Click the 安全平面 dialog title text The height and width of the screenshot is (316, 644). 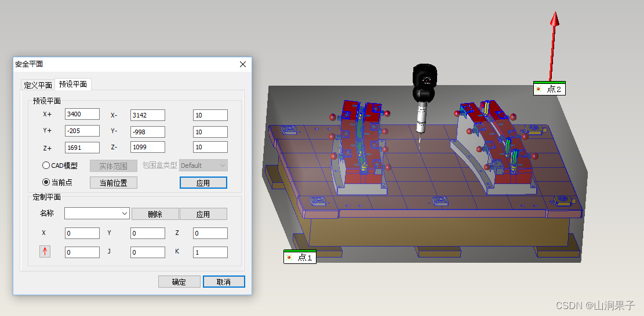tap(29, 64)
